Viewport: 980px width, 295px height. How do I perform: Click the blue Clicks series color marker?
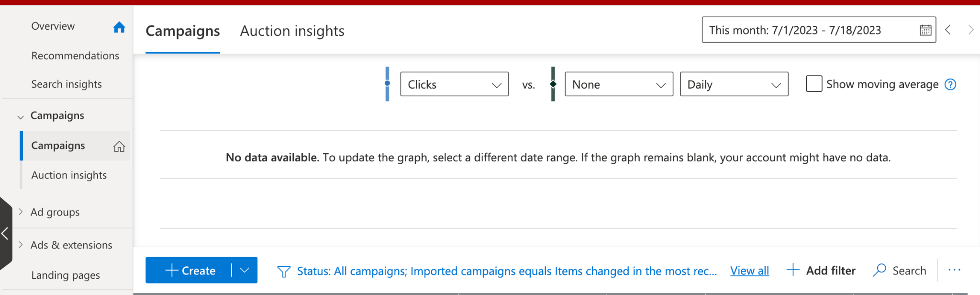pos(387,84)
